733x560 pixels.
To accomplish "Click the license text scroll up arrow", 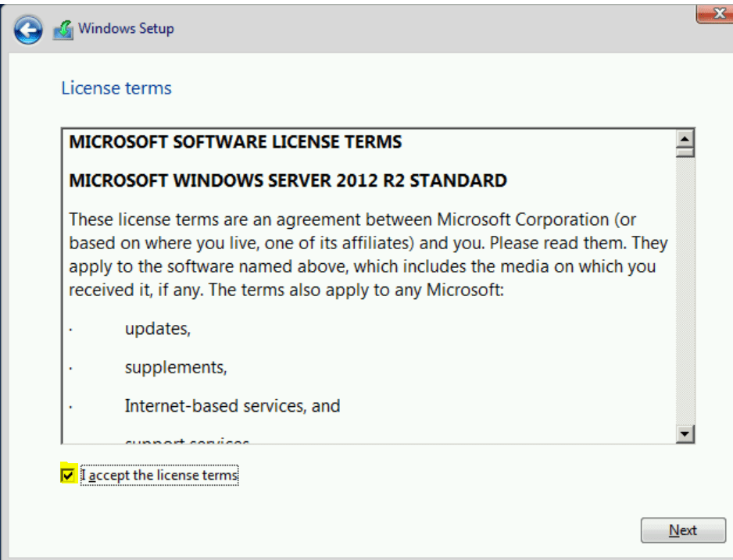I will click(685, 140).
